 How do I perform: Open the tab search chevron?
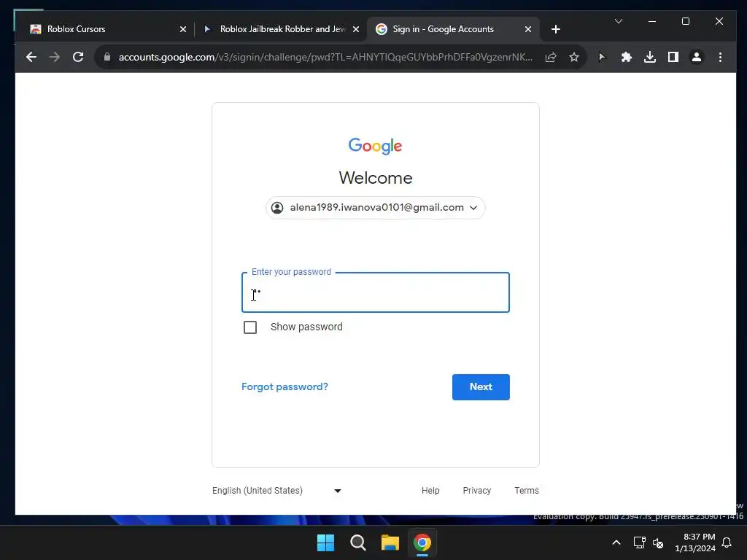click(x=619, y=21)
